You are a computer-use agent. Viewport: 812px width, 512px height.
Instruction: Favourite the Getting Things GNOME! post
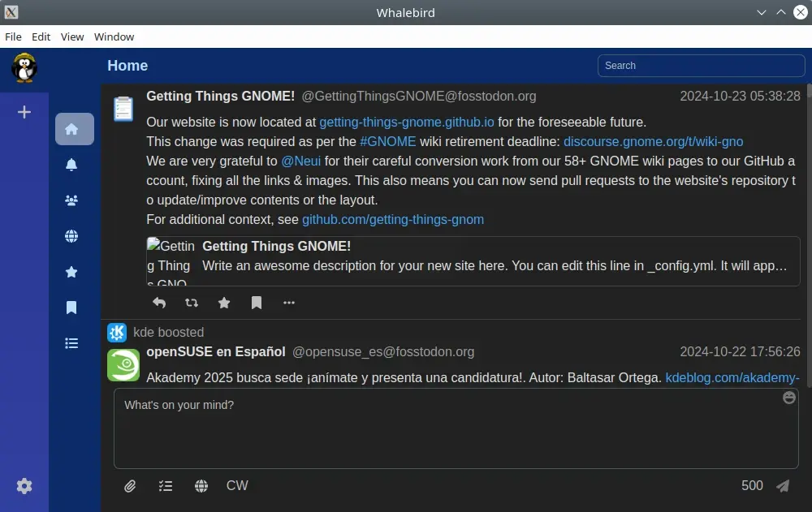pos(224,303)
